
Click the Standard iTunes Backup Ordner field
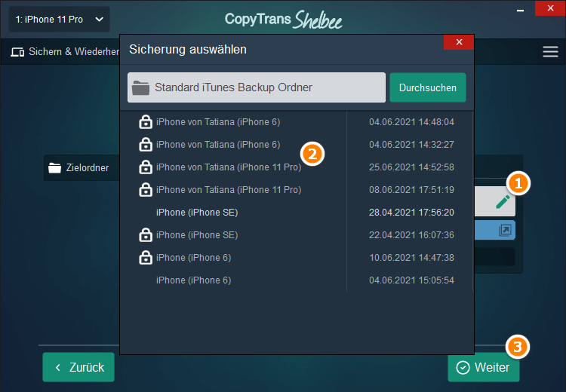coord(257,87)
